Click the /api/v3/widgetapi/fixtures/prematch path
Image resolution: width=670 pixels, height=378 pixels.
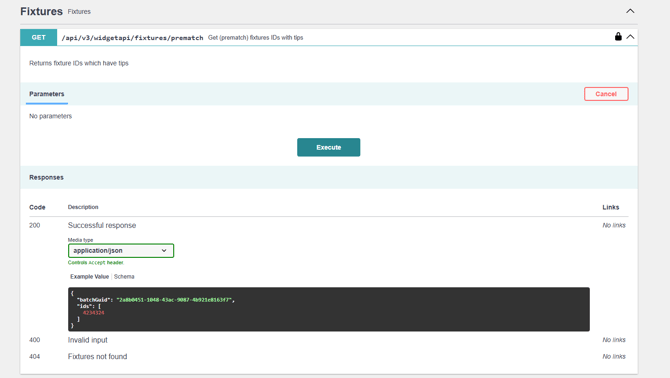[x=132, y=38]
